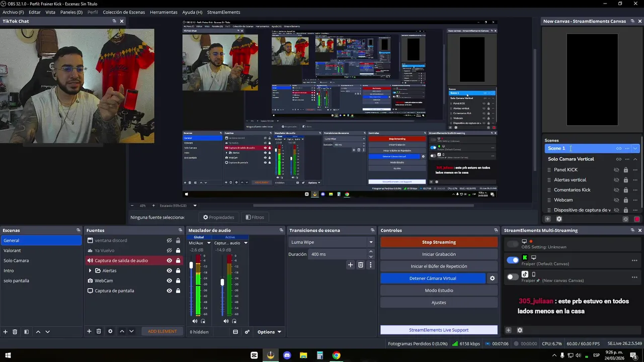
Task: Add a new source in Fuentes panel
Action: (x=89, y=331)
